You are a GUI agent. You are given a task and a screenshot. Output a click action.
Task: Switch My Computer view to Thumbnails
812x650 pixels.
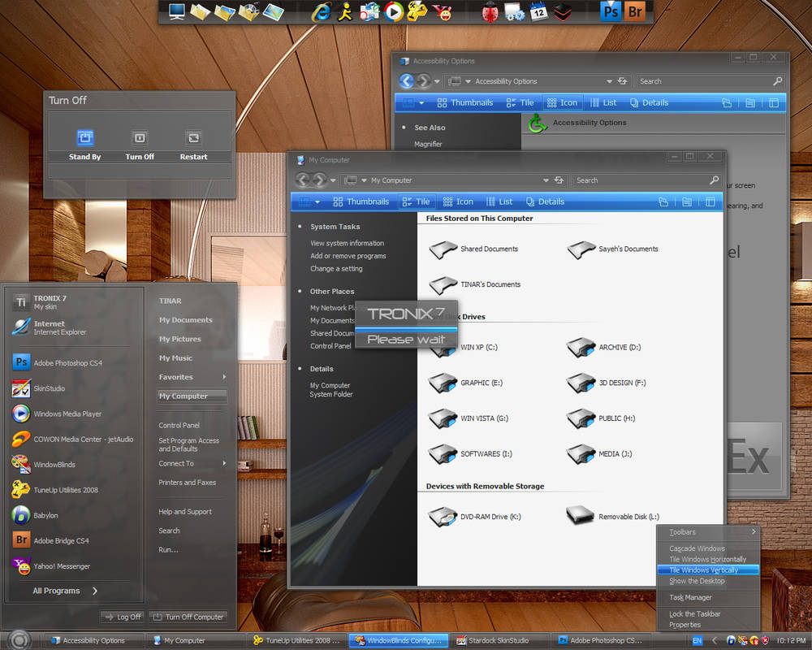tap(361, 201)
